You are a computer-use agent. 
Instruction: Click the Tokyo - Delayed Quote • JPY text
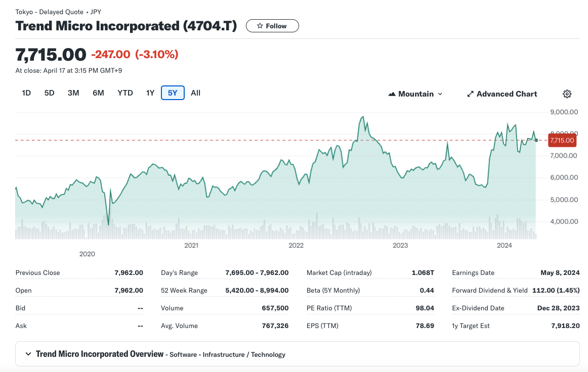tap(58, 12)
